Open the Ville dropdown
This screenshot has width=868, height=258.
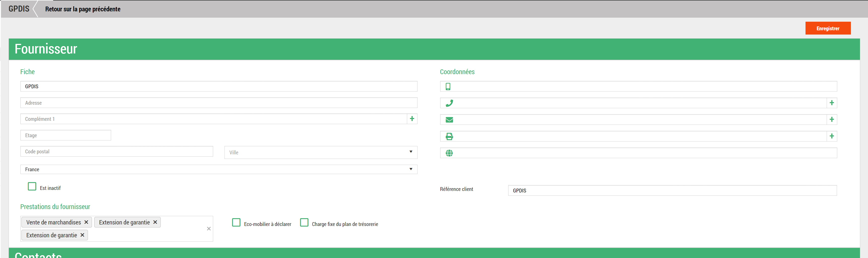click(320, 152)
